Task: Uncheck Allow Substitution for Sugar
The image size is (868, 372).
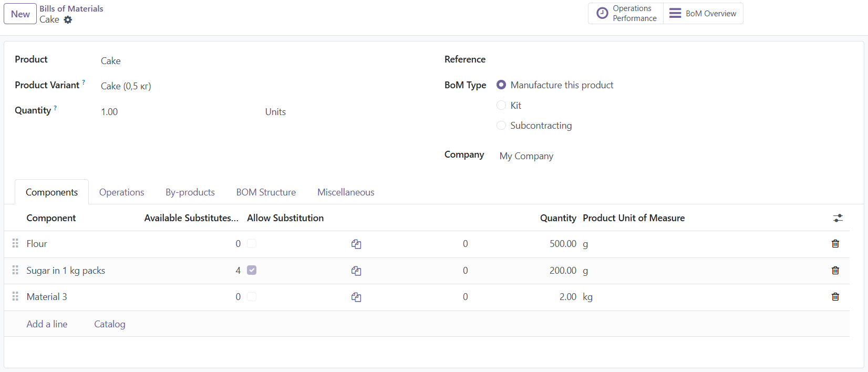Action: [252, 270]
